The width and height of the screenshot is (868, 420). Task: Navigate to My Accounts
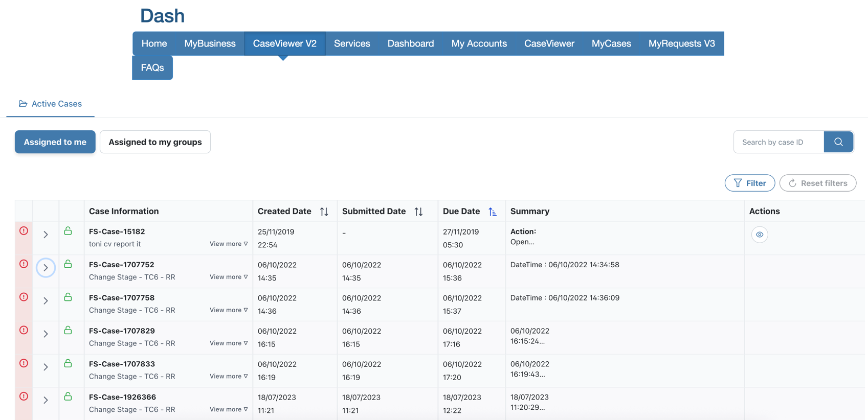click(x=479, y=43)
